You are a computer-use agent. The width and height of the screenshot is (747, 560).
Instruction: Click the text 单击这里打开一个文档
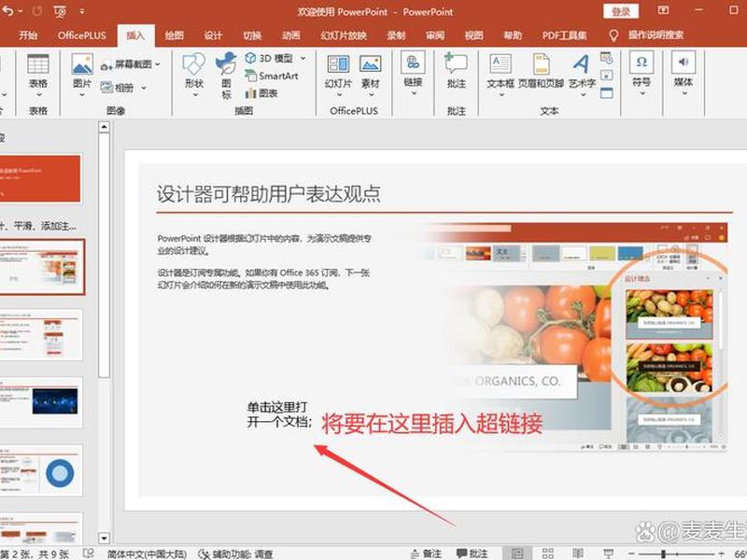point(279,414)
